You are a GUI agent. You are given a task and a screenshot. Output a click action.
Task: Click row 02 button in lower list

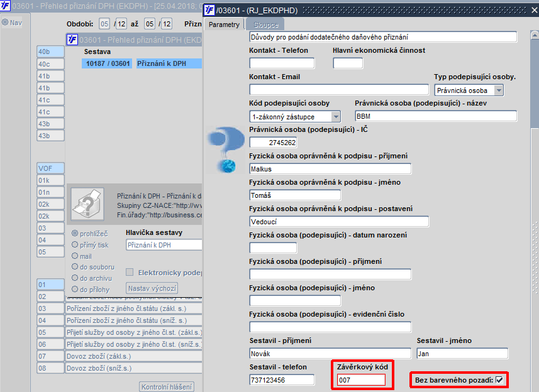(x=50, y=297)
